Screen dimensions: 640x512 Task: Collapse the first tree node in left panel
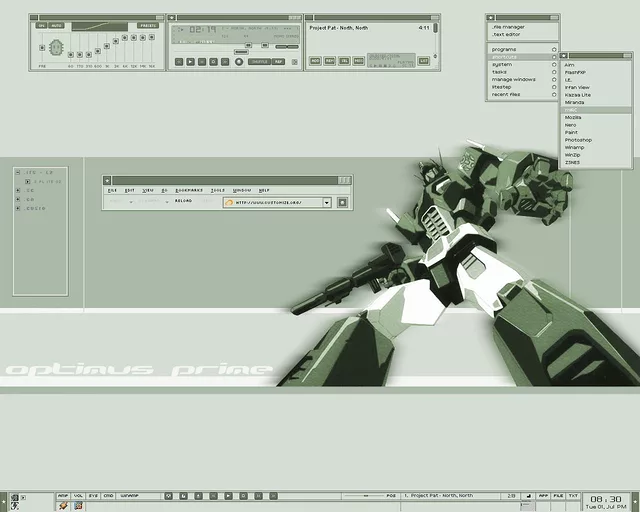tap(18, 173)
